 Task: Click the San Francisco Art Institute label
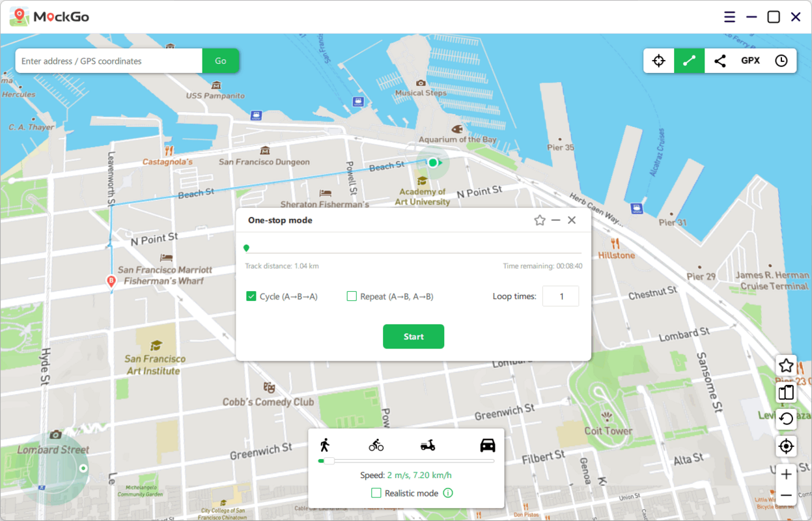click(x=155, y=365)
